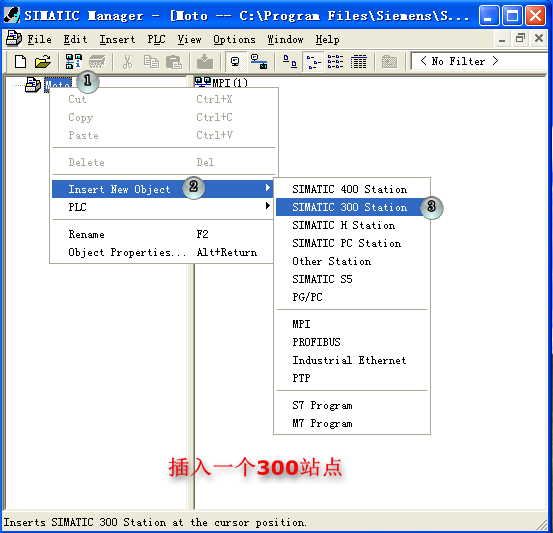The width and height of the screenshot is (553, 533).
Task: Click the Simulate Modules toolbar icon
Action: [389, 62]
